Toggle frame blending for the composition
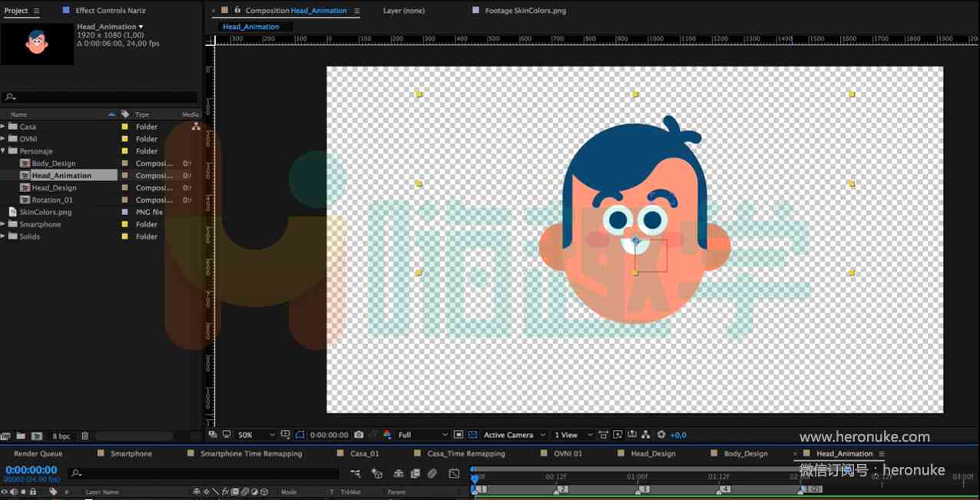The image size is (980, 500). coord(416,474)
